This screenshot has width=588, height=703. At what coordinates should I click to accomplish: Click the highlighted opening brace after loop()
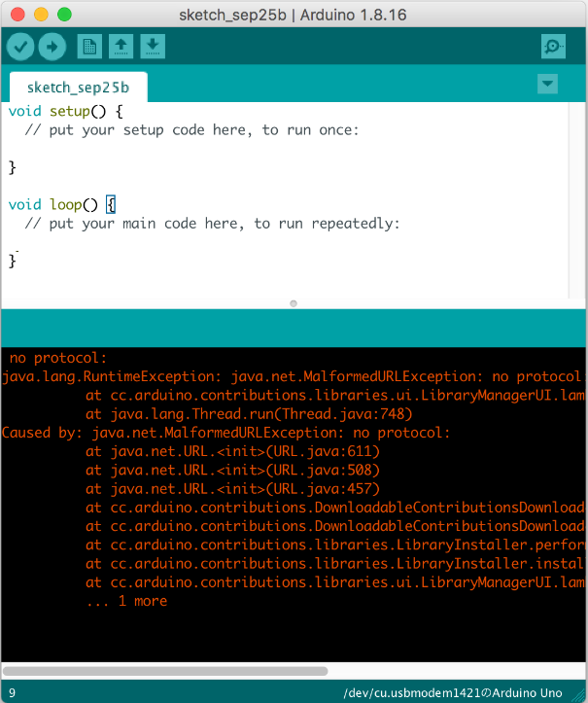[x=111, y=205]
